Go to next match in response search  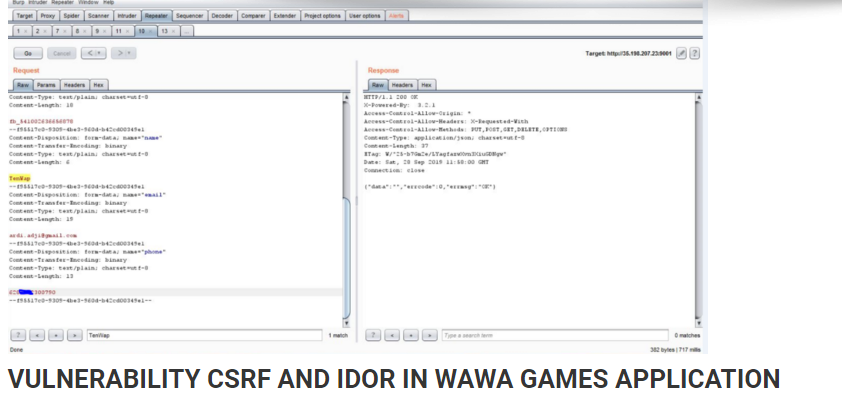pyautogui.click(x=430, y=335)
